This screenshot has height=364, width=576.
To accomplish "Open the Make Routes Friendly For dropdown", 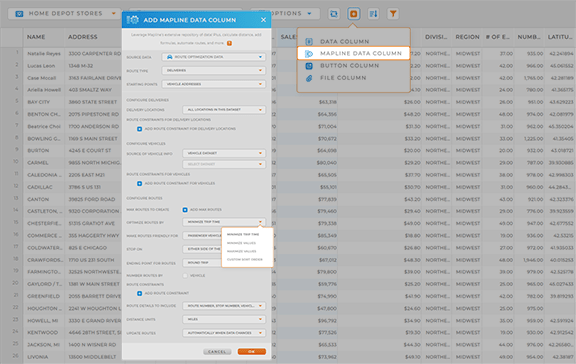I will (x=202, y=235).
